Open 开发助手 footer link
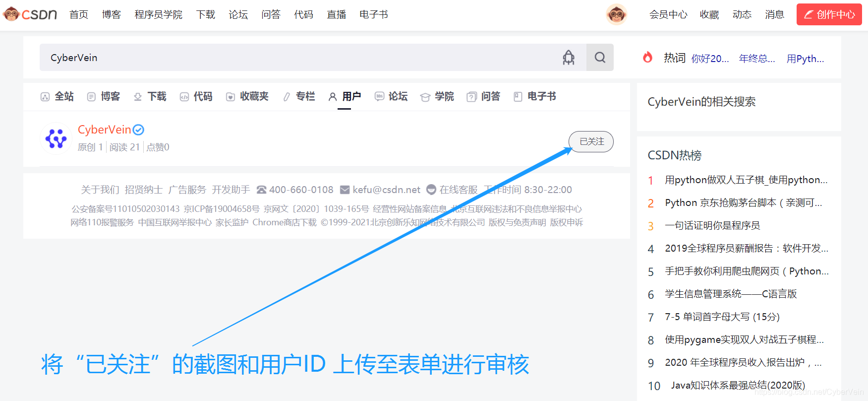The image size is (868, 401). pyautogui.click(x=231, y=190)
